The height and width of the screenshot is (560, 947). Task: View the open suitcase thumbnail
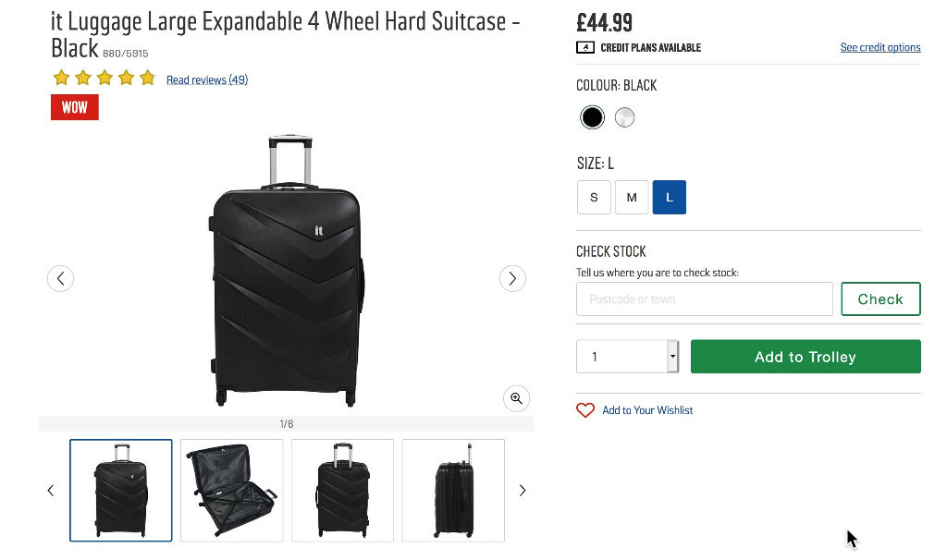click(231, 490)
